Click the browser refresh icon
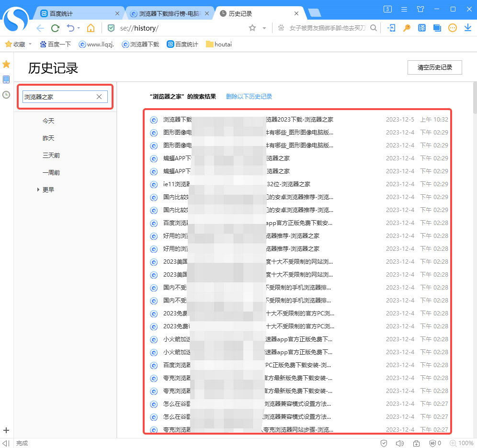 coord(55,28)
